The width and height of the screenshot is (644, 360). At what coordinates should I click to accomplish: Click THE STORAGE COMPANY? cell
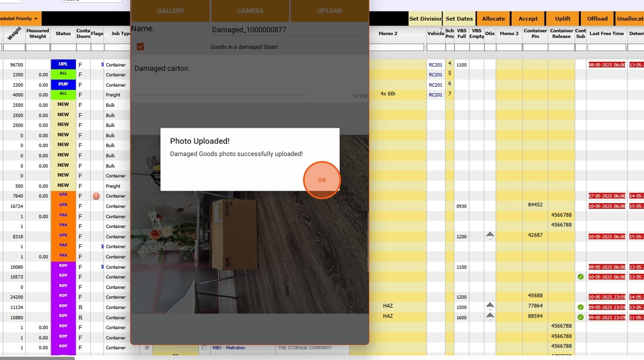pyautogui.click(x=305, y=348)
